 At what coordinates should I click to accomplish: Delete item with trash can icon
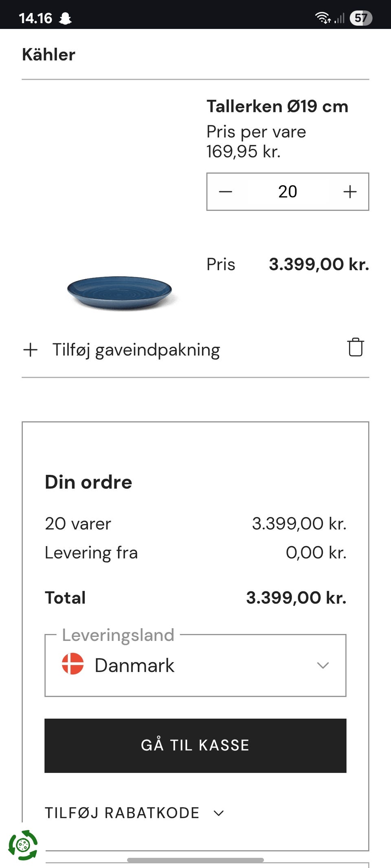[x=356, y=348]
